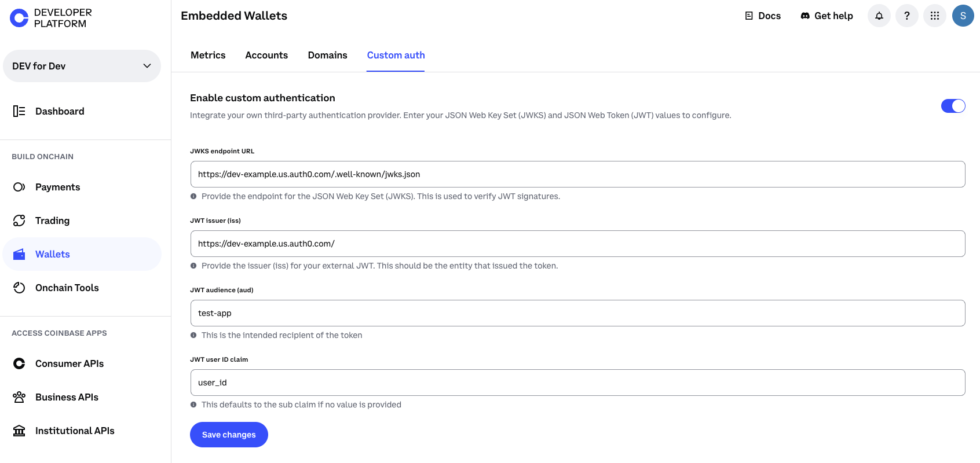Open Onchain Tools via its icon
This screenshot has height=463, width=980.
[19, 287]
